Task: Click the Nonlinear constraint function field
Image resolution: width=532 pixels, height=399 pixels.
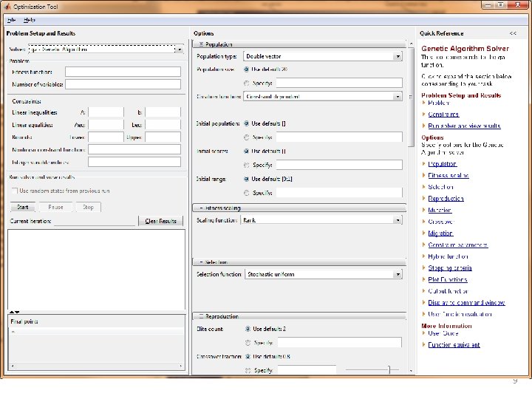Action: pos(134,149)
